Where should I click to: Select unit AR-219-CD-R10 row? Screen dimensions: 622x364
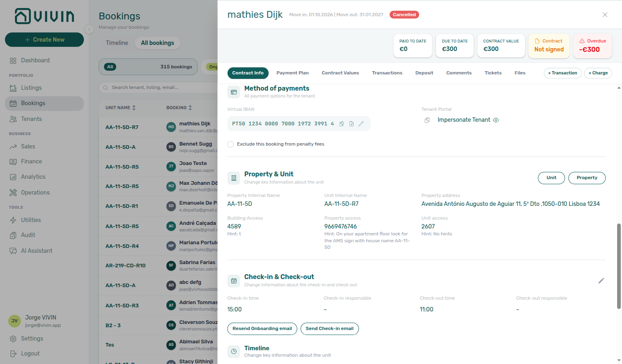[158, 266]
